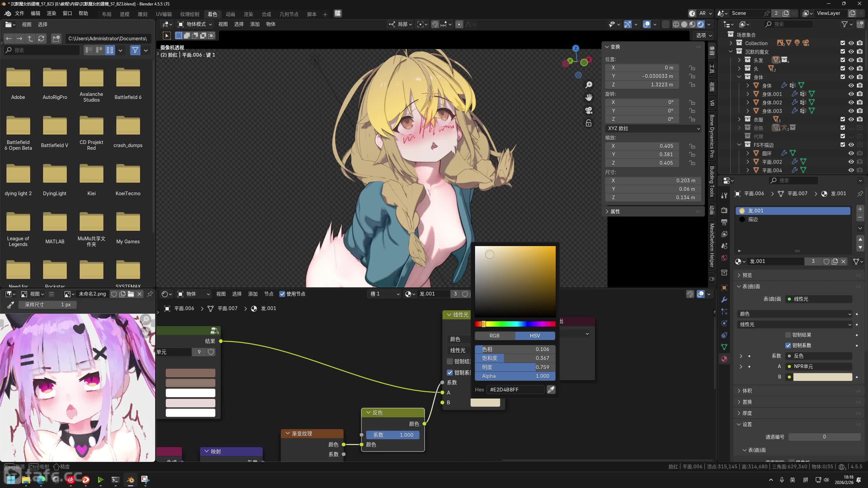868x488 pixels.
Task: Click the file browser filter funnel icon
Action: 135,50
